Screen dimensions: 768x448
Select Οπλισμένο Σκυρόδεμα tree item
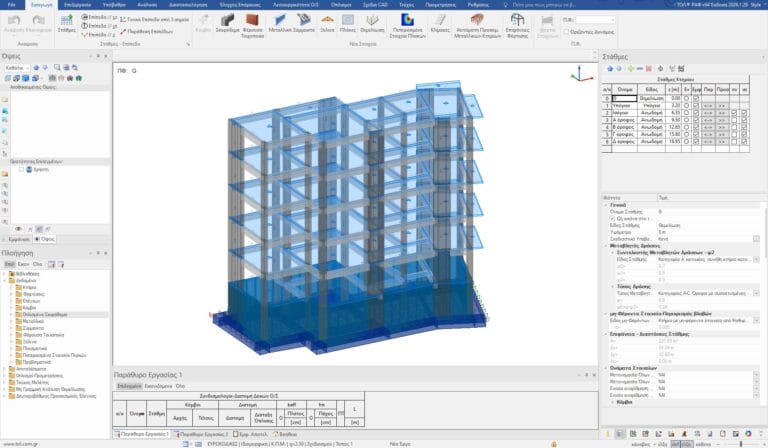[45, 314]
